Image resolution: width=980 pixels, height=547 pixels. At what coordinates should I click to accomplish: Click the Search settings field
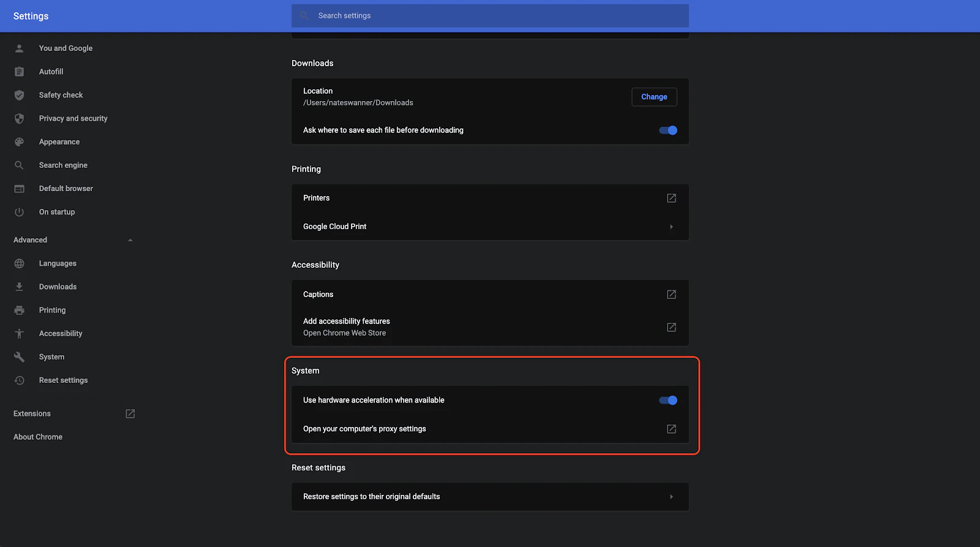(490, 16)
